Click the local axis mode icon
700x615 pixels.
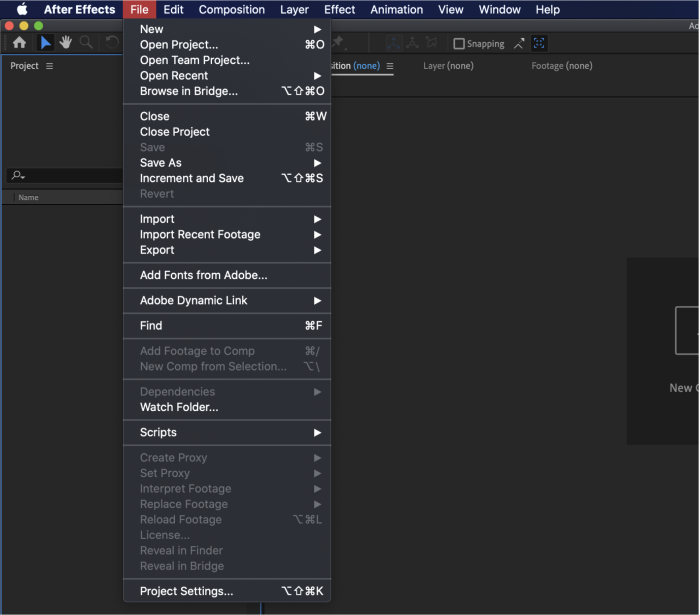point(393,43)
